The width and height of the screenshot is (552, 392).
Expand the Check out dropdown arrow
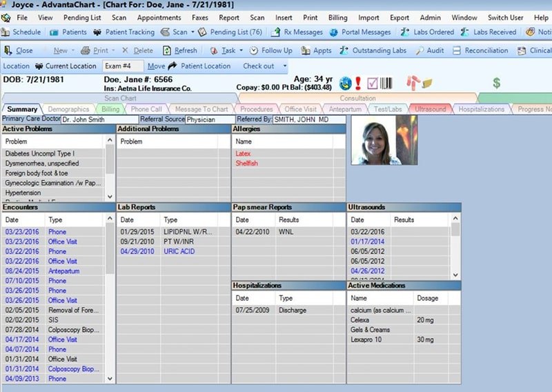[x=285, y=66]
